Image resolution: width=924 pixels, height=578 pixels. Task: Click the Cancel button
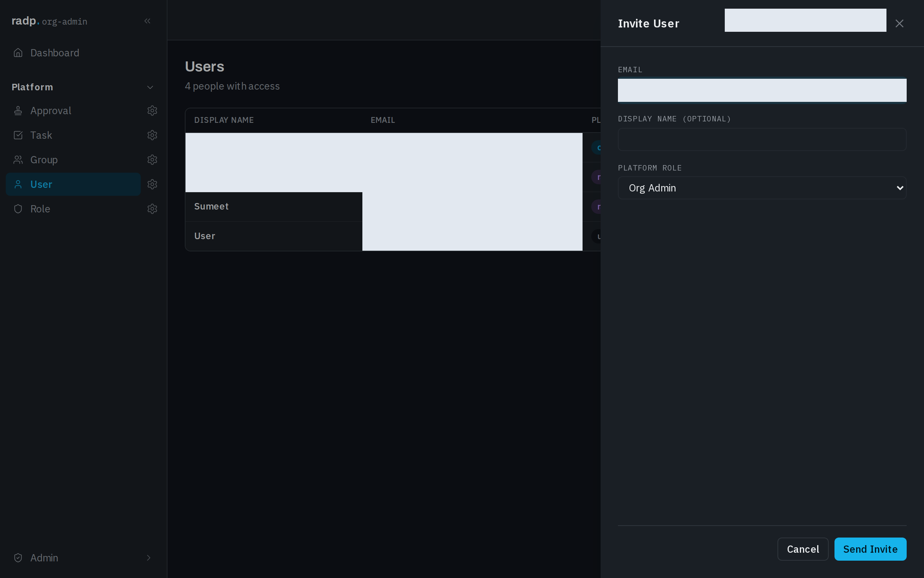[x=803, y=549]
